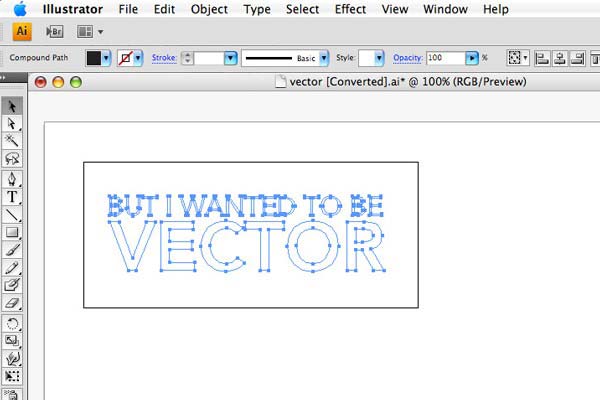Open the graphic Style dropdown
600x400 pixels.
coord(379,58)
